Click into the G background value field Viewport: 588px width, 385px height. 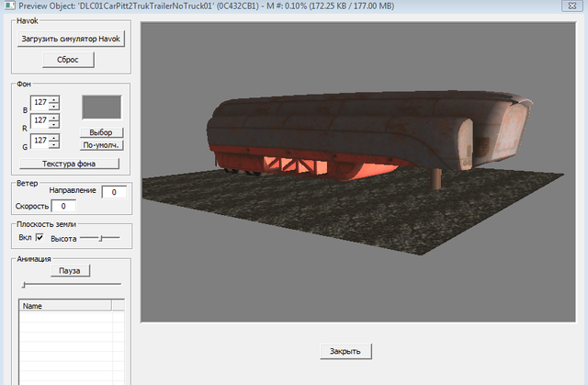40,141
